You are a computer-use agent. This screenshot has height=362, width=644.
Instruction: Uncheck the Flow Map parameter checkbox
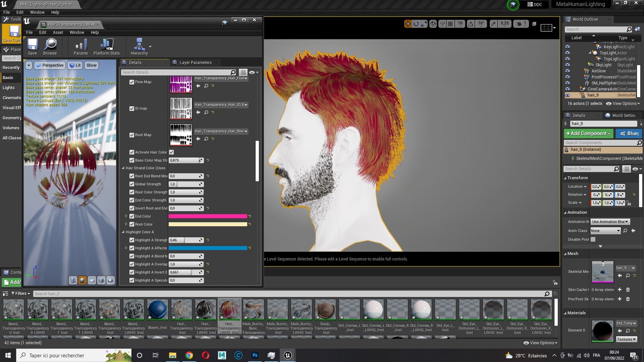click(x=132, y=82)
